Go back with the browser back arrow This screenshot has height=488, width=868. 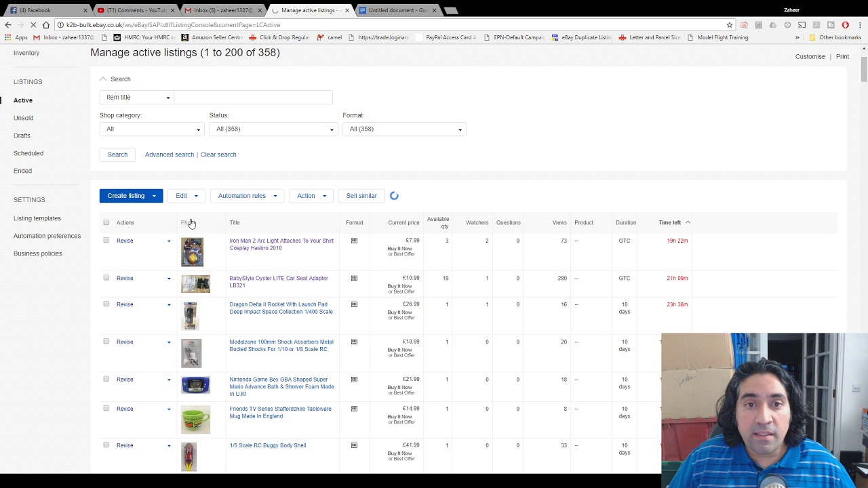click(x=8, y=25)
